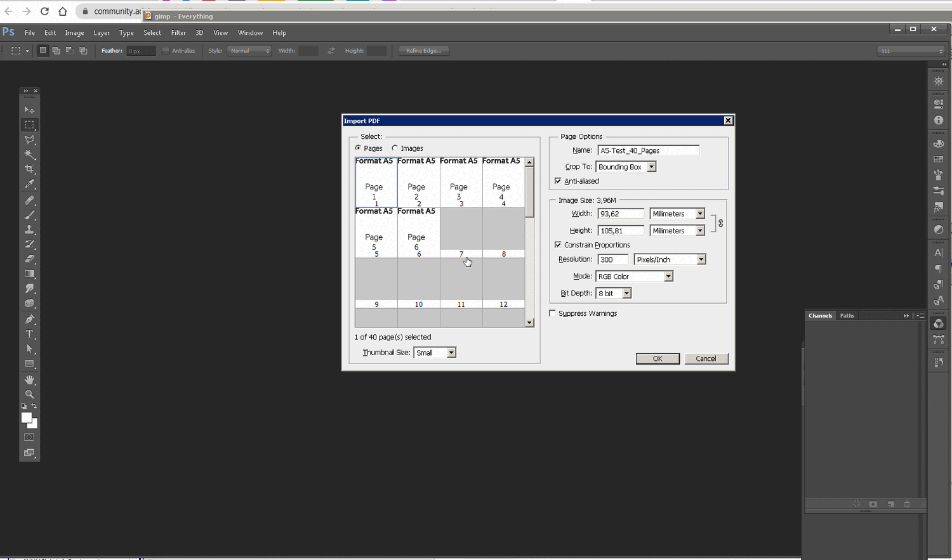Select the Type tool

tap(29, 334)
